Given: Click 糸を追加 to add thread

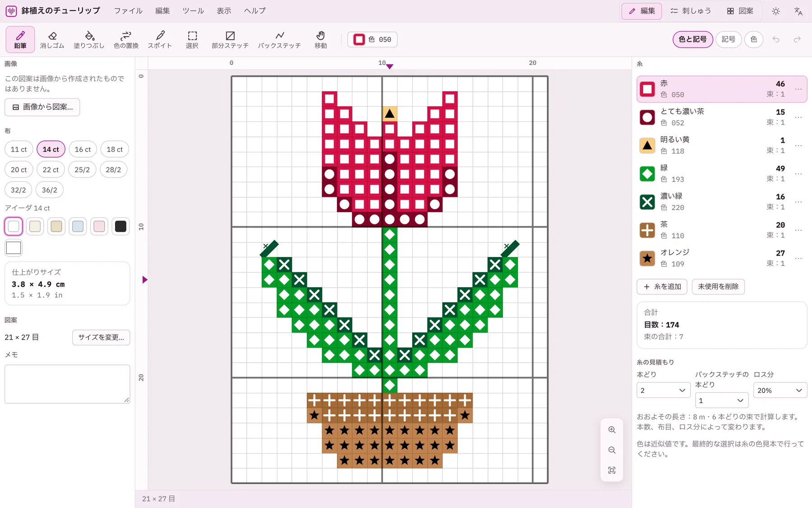Looking at the screenshot, I should coord(662,287).
